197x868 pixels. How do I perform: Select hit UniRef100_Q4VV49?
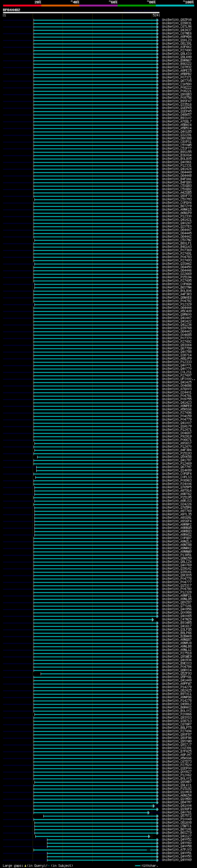[x=177, y=860]
